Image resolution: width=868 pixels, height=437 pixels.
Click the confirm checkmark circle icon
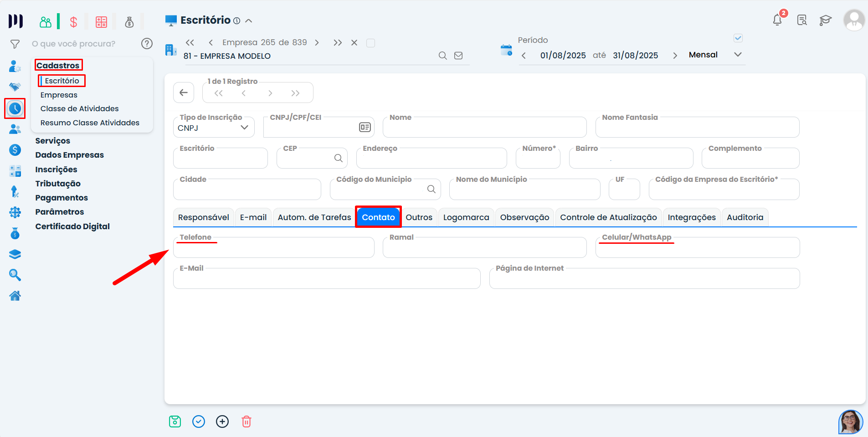click(199, 422)
